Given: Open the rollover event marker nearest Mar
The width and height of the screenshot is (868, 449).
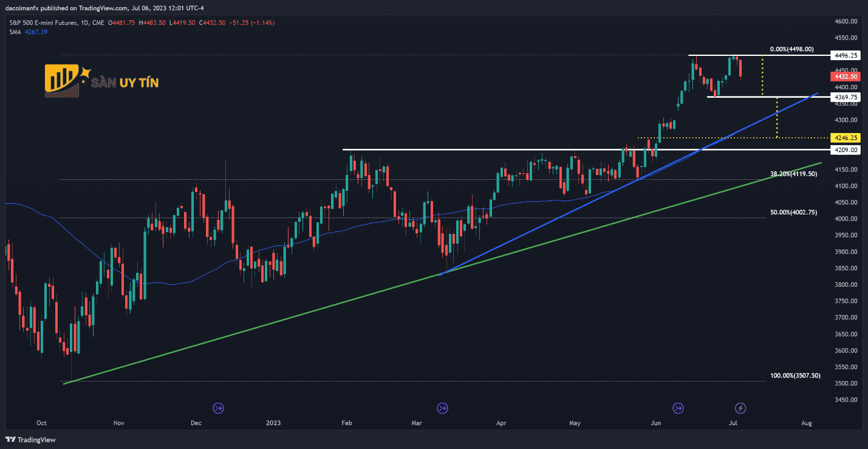Looking at the screenshot, I should 442,408.
